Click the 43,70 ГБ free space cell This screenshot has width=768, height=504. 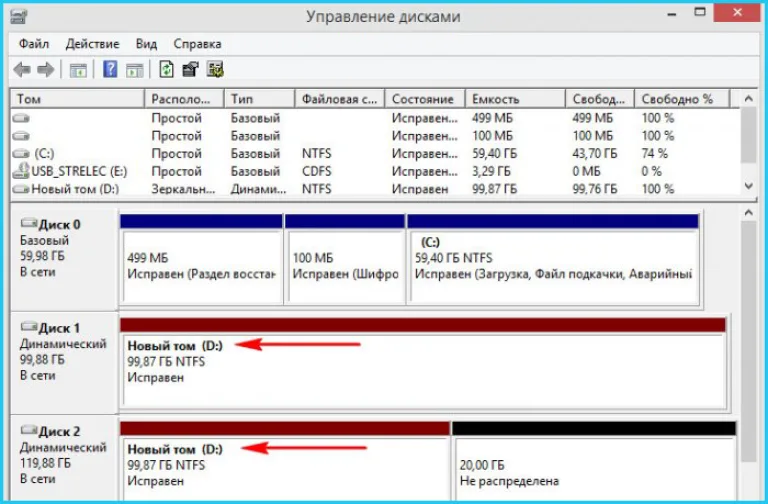[x=595, y=154]
